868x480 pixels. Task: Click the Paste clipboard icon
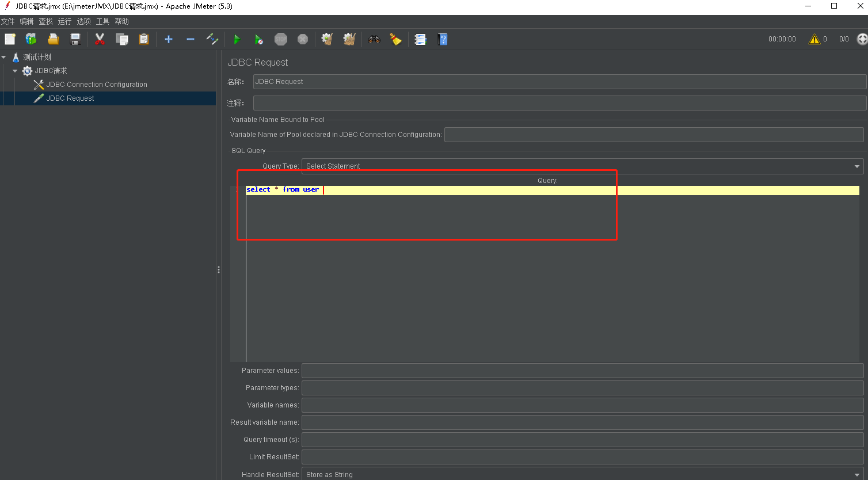point(143,39)
